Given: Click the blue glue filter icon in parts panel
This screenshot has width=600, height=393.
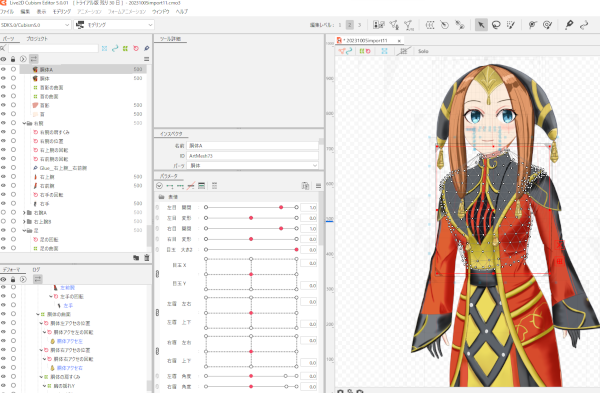Looking at the screenshot, I should click(x=146, y=49).
